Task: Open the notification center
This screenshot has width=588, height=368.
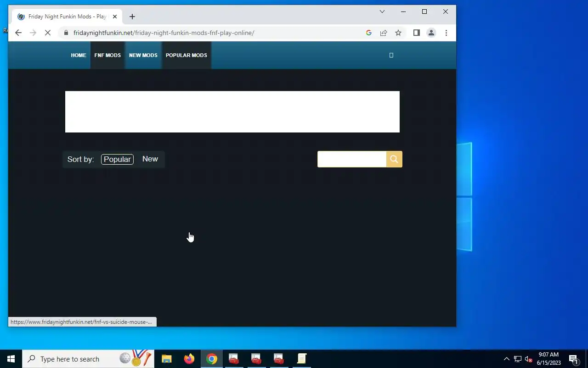Action: 574,359
